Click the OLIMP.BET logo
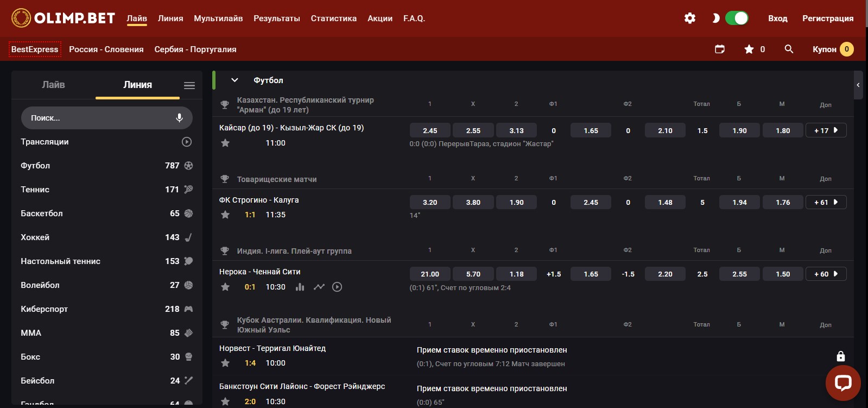 [x=63, y=18]
